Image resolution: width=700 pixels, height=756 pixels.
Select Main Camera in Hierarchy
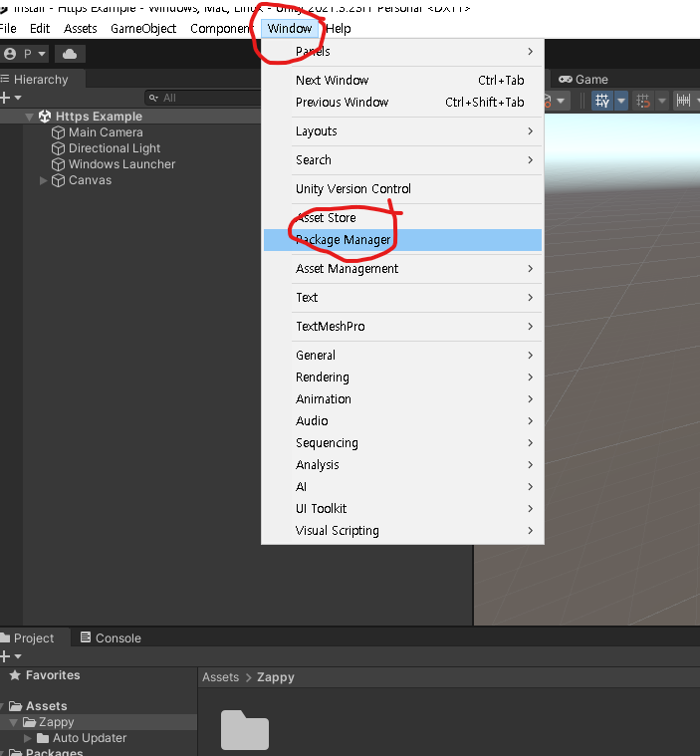click(106, 132)
